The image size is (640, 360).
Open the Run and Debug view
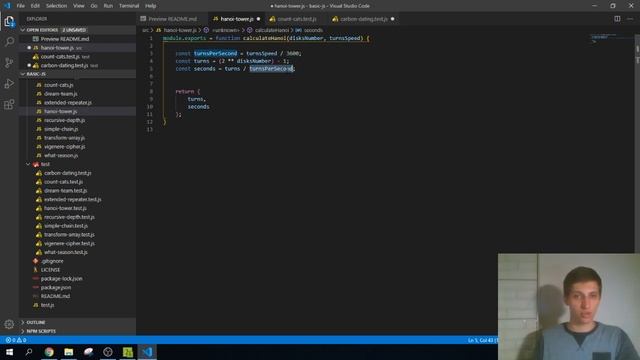9,83
